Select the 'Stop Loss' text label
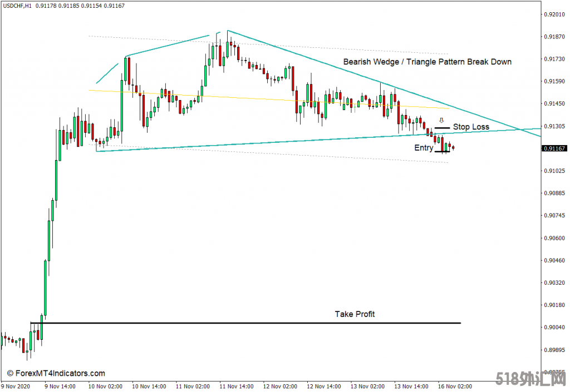The height and width of the screenshot is (392, 570). pyautogui.click(x=471, y=127)
